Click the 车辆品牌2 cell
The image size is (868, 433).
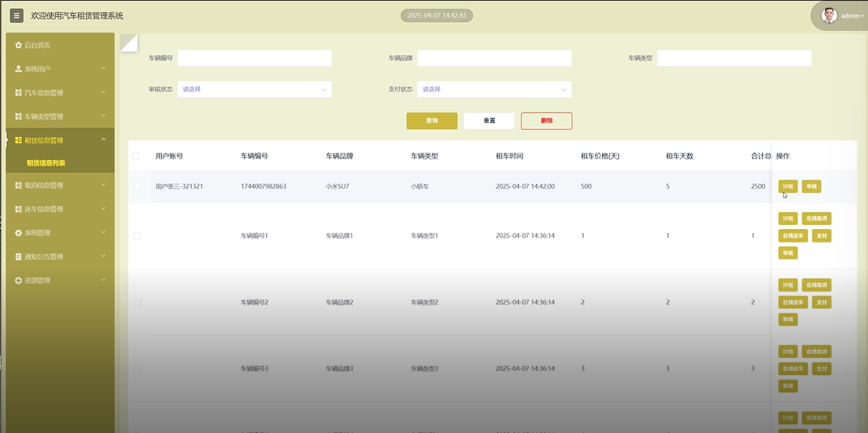tap(339, 303)
